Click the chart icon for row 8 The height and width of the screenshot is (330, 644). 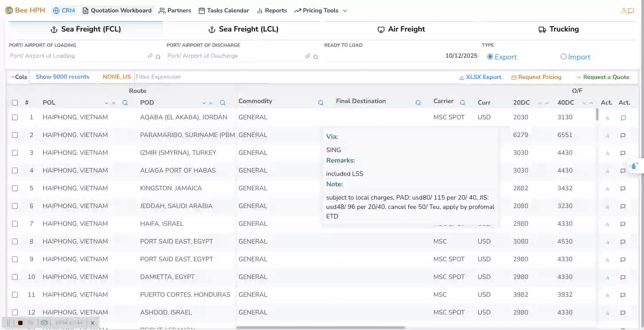tap(607, 242)
